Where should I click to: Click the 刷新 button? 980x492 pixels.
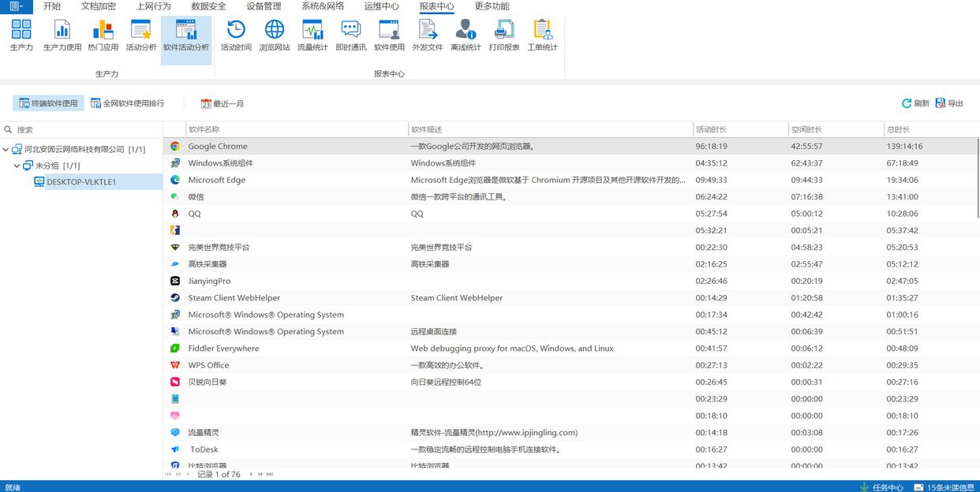pos(915,103)
